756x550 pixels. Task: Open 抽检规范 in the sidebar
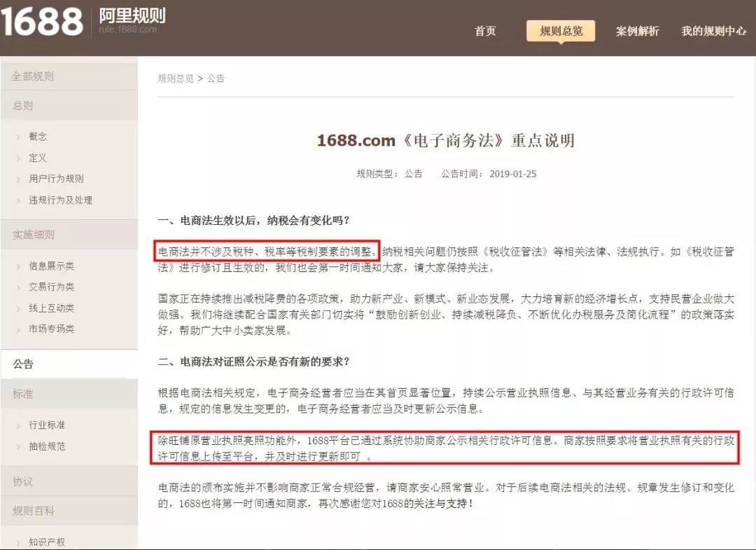48,446
